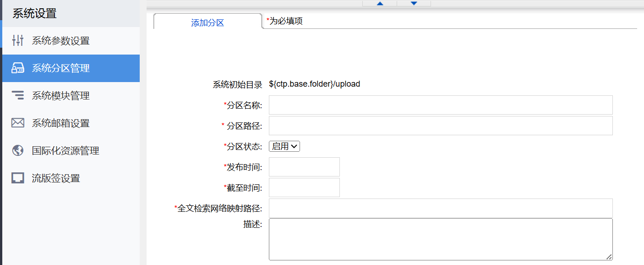Open 系统邮箱设置 page

71,123
